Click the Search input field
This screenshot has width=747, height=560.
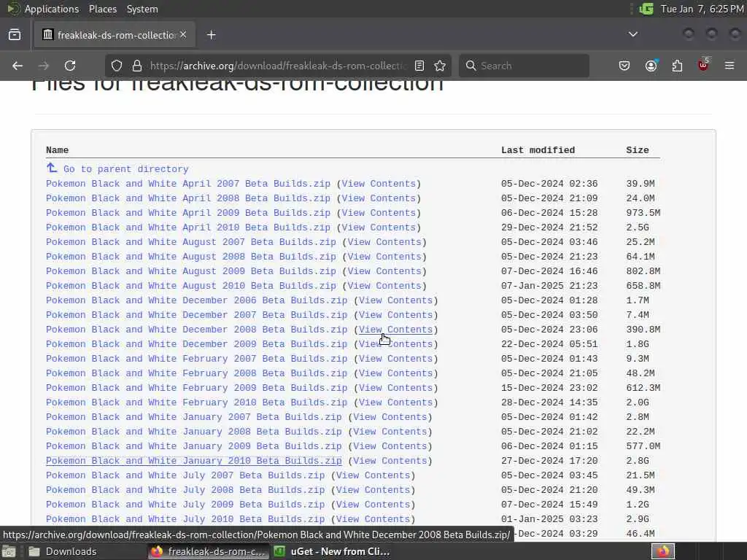point(524,66)
